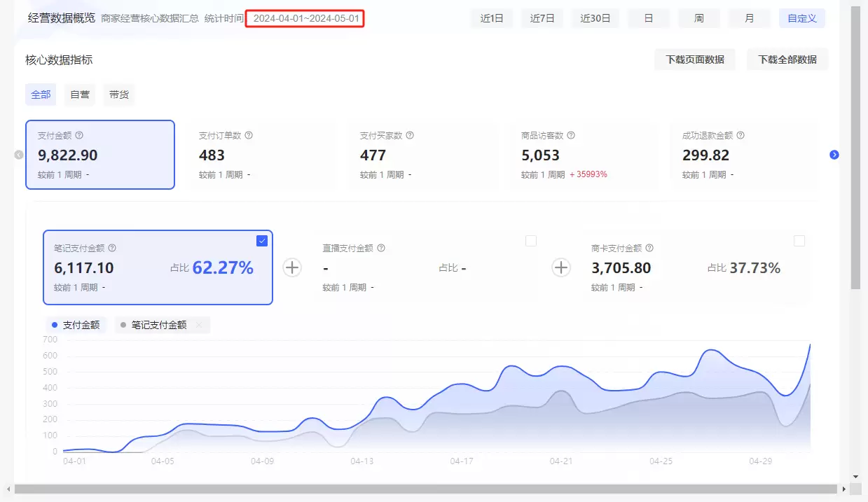Viewport: 868px width, 502px height.
Task: Switch to the 带货 tab
Action: click(118, 95)
